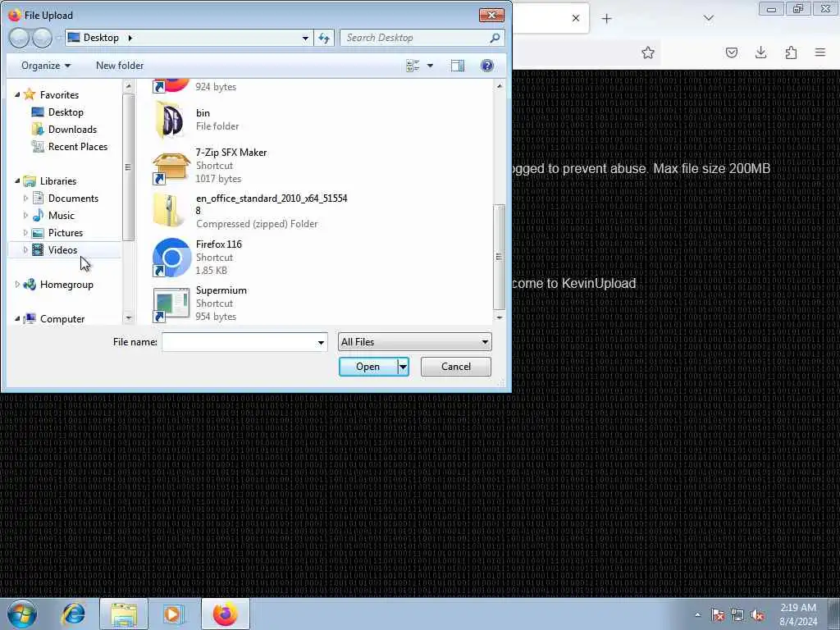Close the current Firefox tab
The image size is (840, 630).
pyautogui.click(x=575, y=18)
